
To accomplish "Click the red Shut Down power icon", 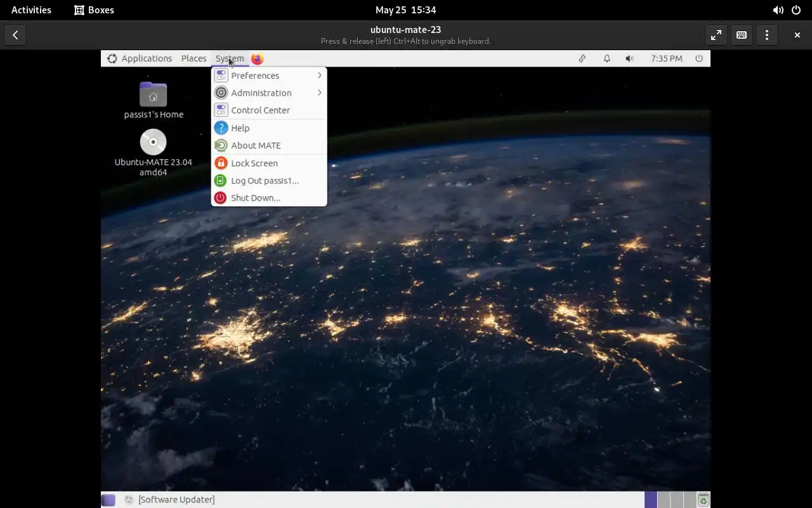I will (x=220, y=197).
